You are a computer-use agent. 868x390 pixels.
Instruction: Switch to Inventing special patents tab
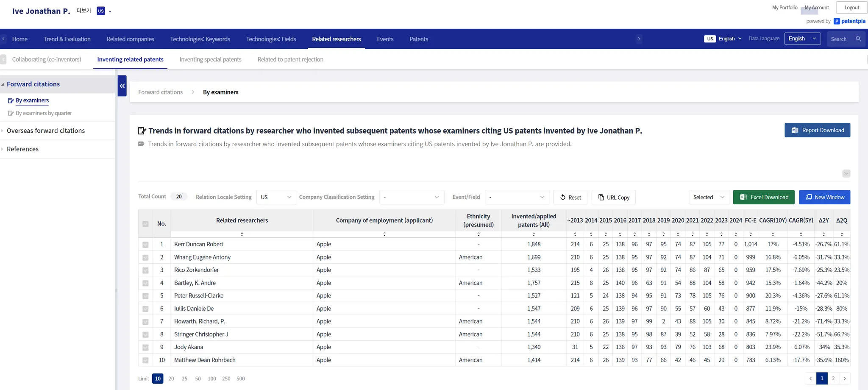[x=210, y=59]
